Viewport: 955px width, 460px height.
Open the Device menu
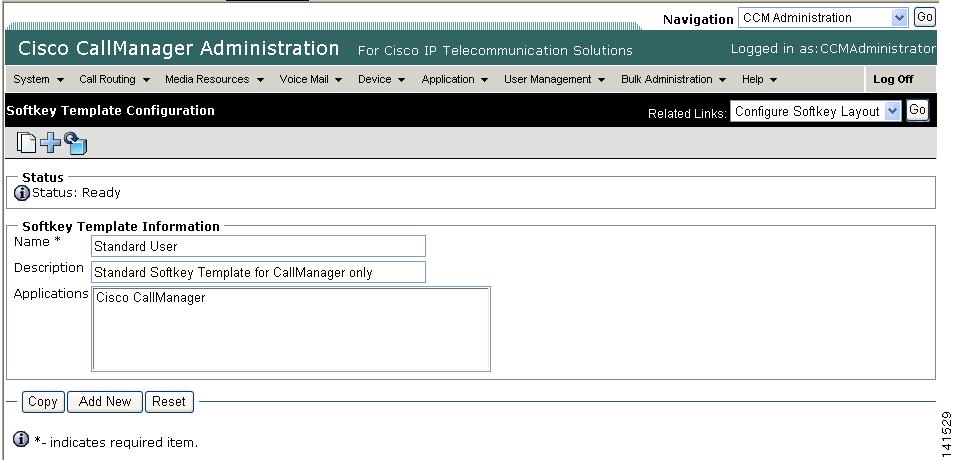pos(381,79)
